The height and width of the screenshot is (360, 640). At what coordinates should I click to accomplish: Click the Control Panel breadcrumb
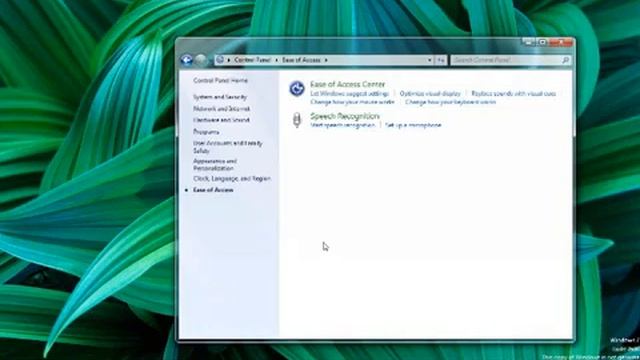(x=252, y=60)
